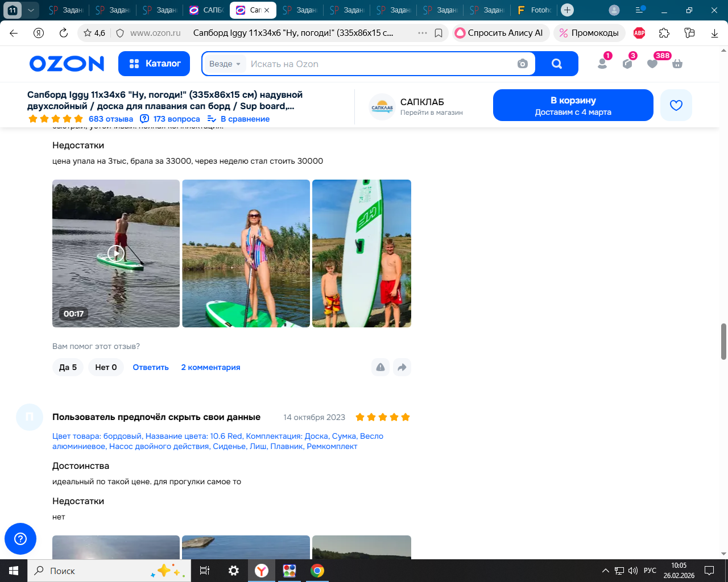This screenshot has height=582, width=728.
Task: Open the ABP extension icon
Action: pyautogui.click(x=639, y=33)
